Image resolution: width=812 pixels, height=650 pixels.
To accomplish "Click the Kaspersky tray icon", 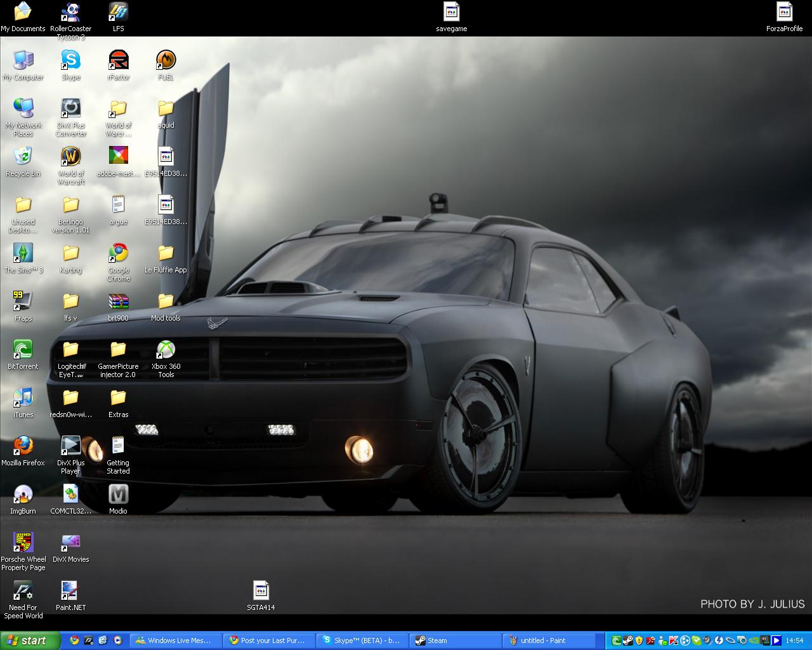I will tap(673, 640).
